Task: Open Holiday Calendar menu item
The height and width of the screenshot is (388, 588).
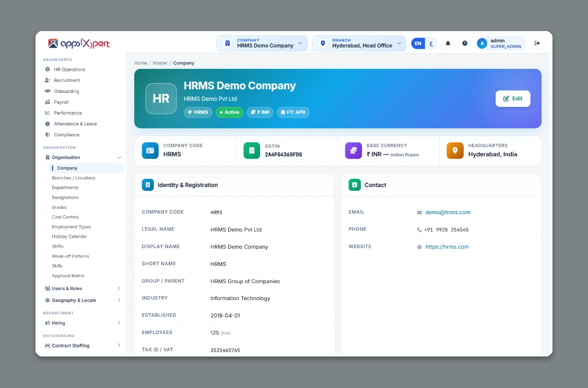Action: [x=69, y=236]
